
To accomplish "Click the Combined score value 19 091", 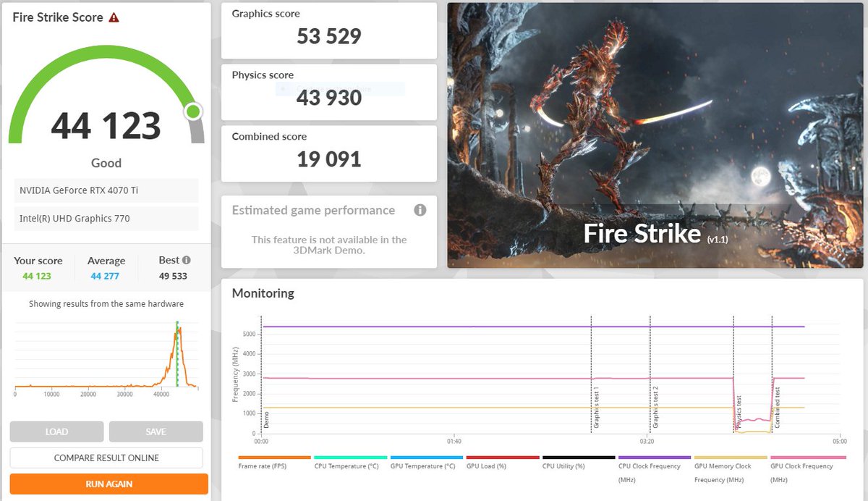I will 329,159.
